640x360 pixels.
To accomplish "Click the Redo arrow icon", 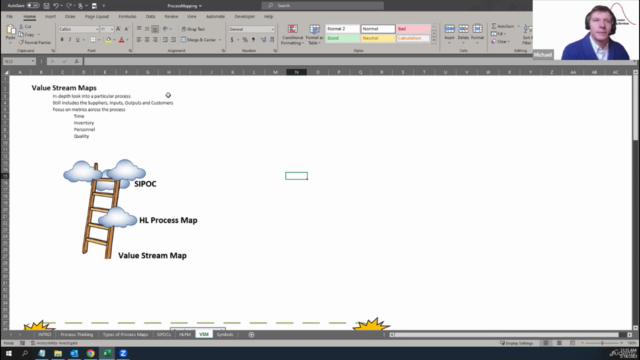I will 69,6.
